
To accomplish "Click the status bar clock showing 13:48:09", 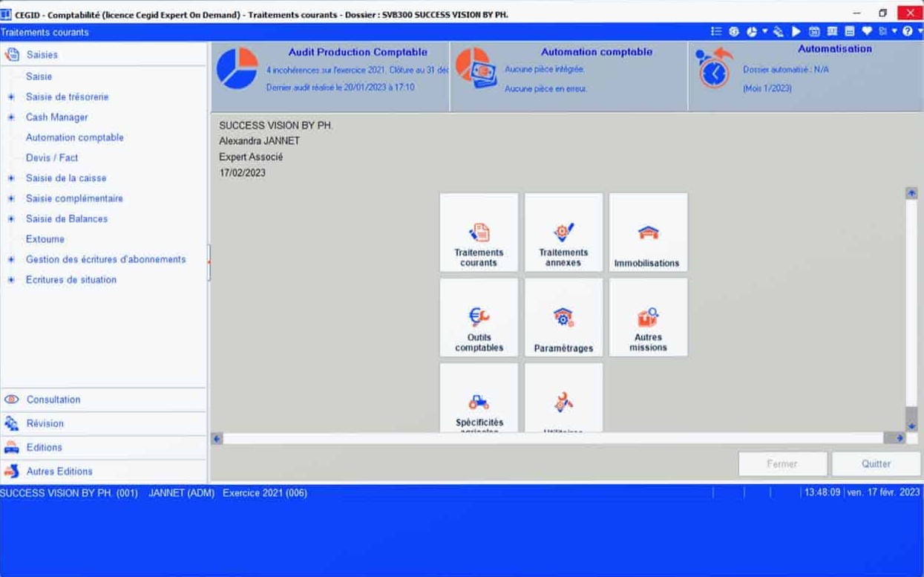I will tap(823, 492).
